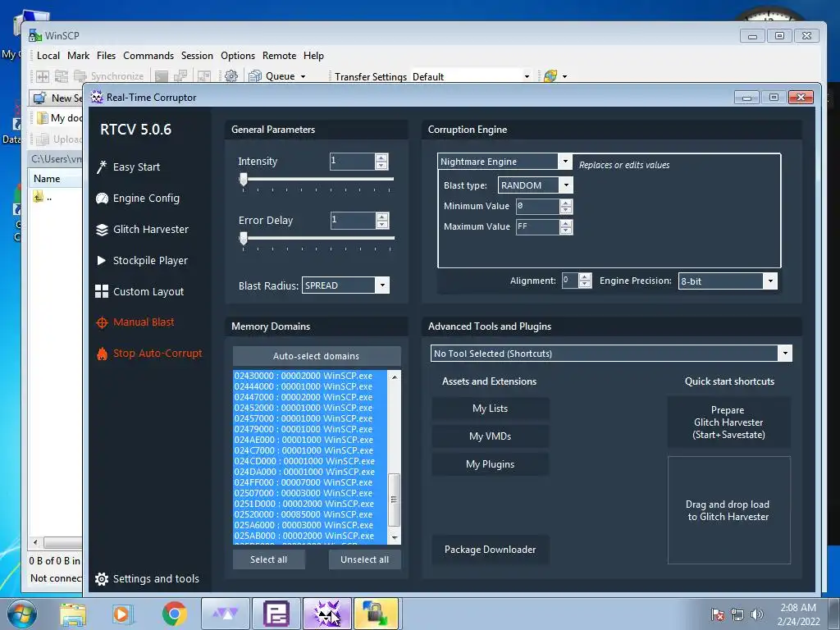Viewport: 840px width, 630px height.
Task: Increase Alignment with stepper up arrow
Action: (x=585, y=277)
